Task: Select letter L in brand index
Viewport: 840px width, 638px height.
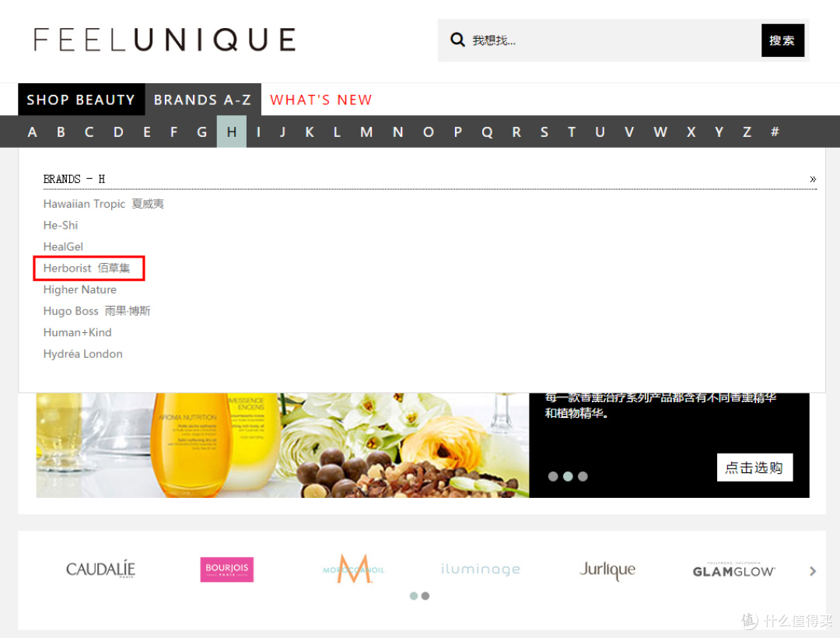Action: pyautogui.click(x=337, y=131)
